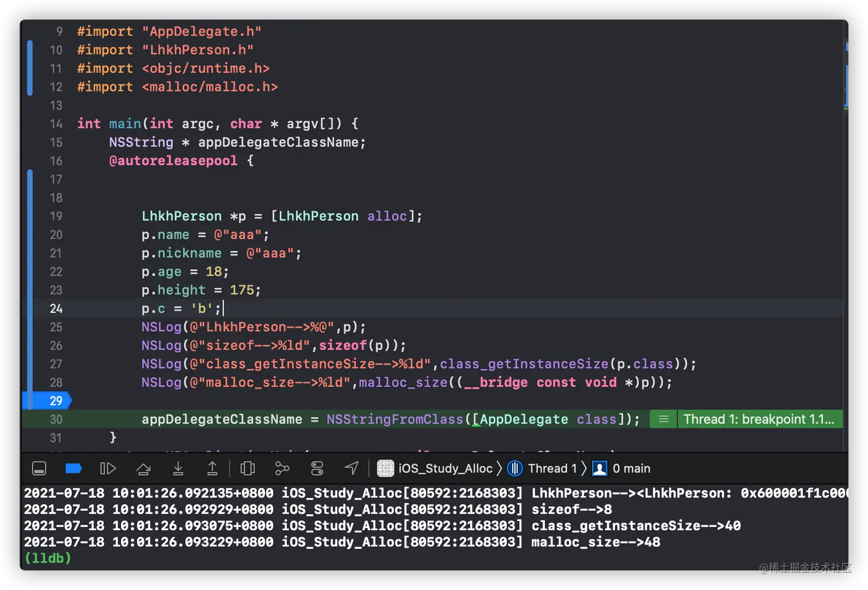Click the 'class_getInstanceSize-->40' console output
The width and height of the screenshot is (868, 590).
pos(636,526)
